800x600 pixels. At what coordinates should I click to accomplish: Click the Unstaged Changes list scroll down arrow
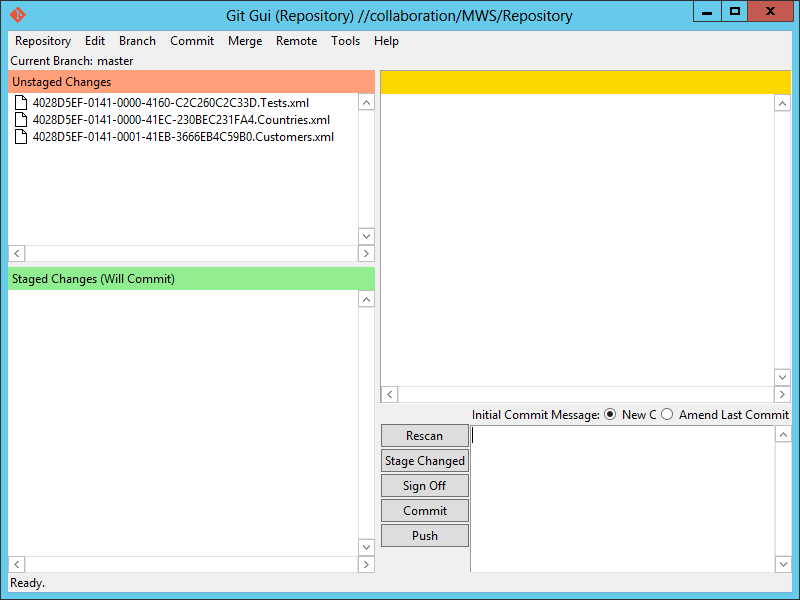click(366, 236)
